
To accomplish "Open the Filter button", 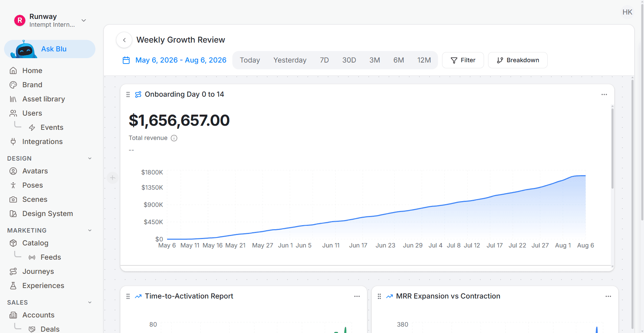I will tap(463, 60).
